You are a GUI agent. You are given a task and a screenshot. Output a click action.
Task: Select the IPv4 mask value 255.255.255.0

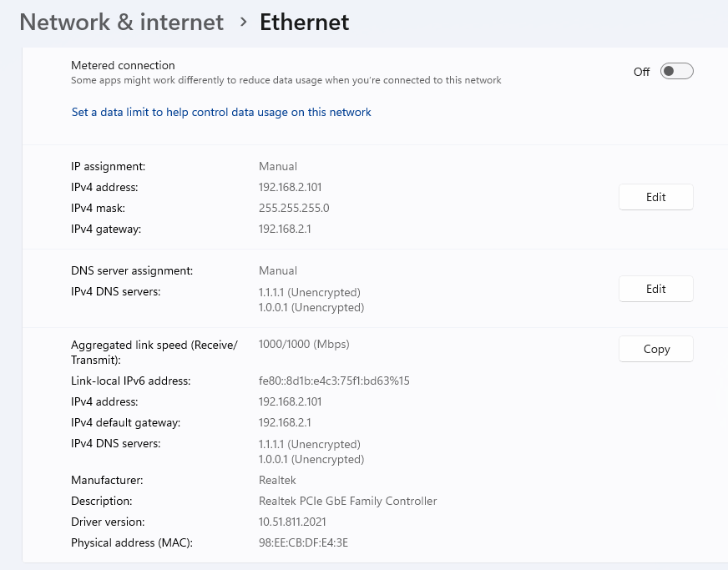click(x=294, y=208)
